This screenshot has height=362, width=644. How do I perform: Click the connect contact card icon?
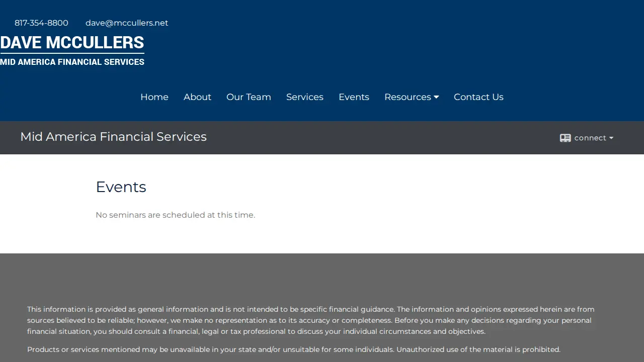pyautogui.click(x=565, y=138)
